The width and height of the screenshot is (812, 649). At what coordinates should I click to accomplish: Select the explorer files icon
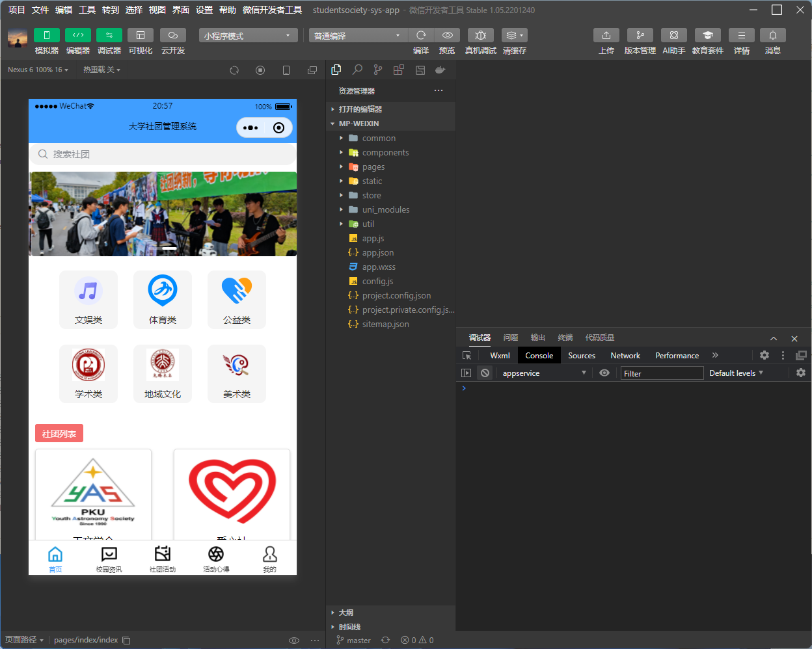(x=336, y=70)
